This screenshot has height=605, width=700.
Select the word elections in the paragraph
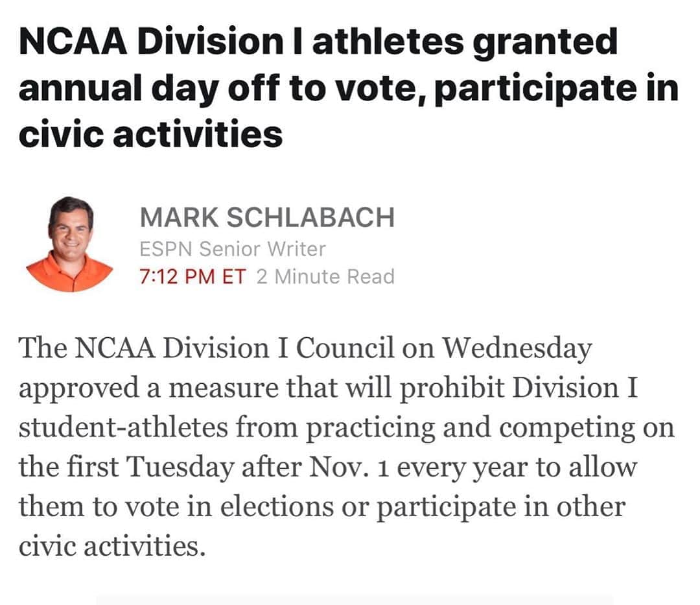277,506
